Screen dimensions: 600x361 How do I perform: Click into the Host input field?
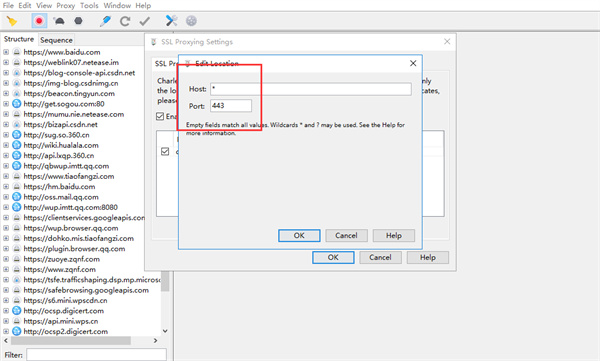tap(311, 89)
